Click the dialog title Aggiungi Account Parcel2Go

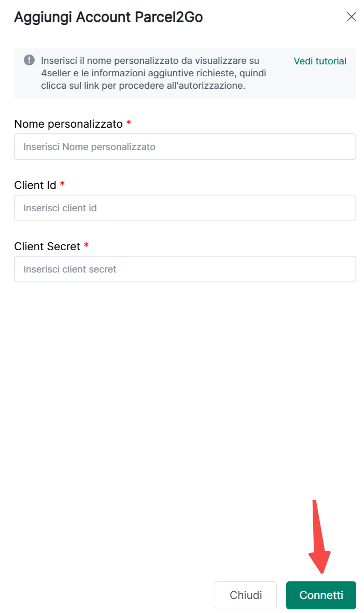[x=108, y=17]
